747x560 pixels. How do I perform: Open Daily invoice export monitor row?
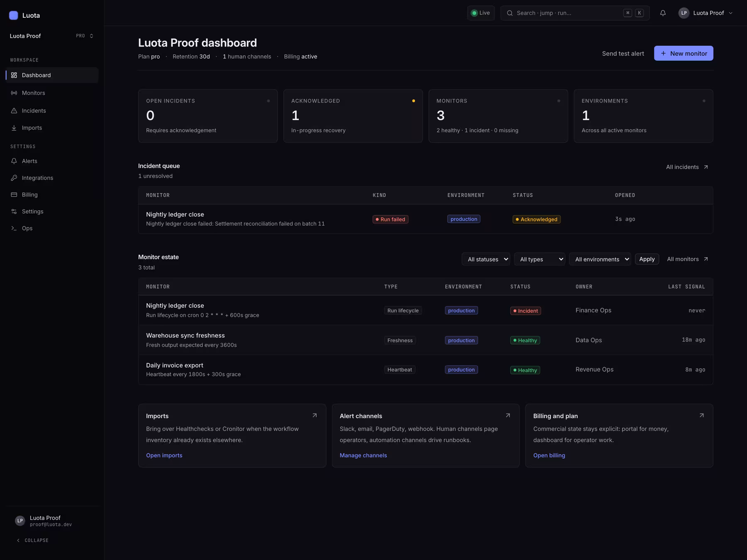tap(425, 370)
